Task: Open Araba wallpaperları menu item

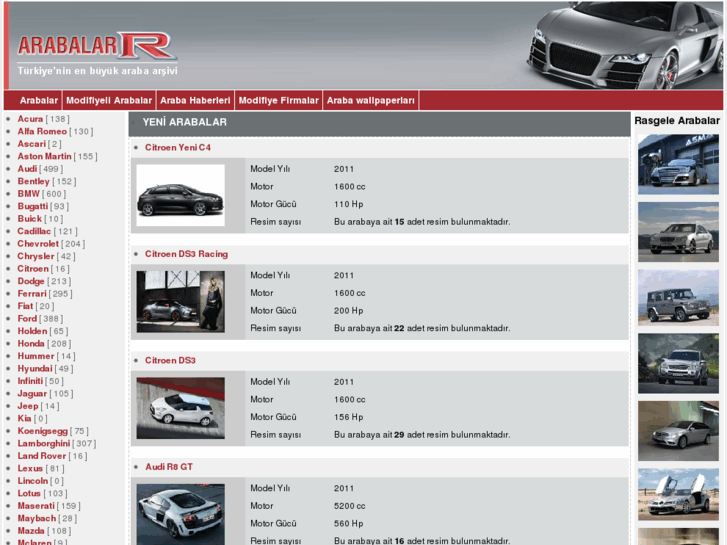Action: (371, 101)
